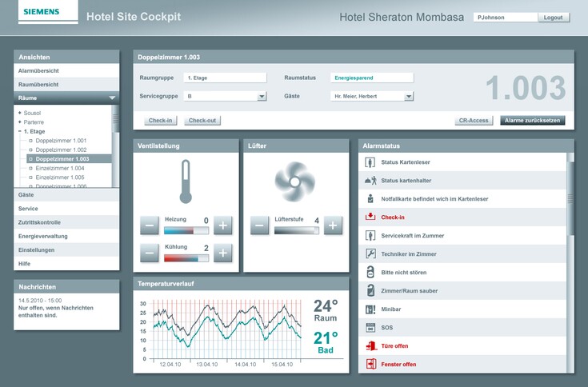Click the Raumgruppe input field
Image resolution: width=588 pixels, height=387 pixels.
point(225,78)
